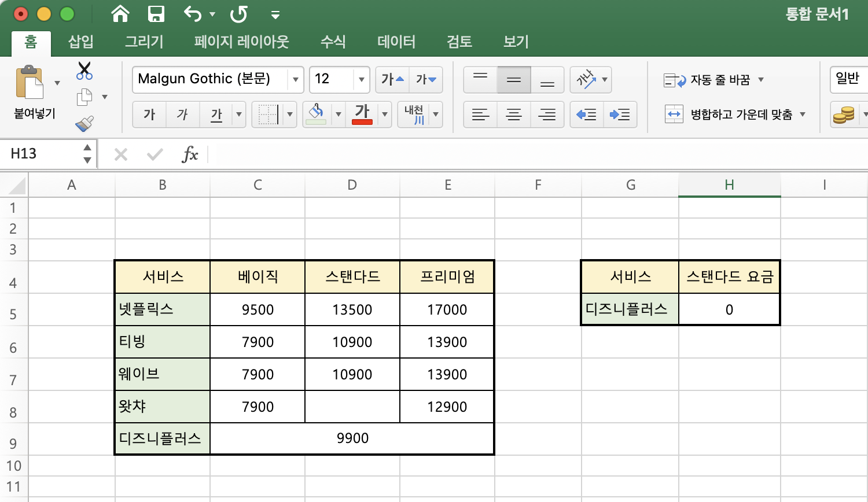This screenshot has height=502, width=868.
Task: Open the 삽입 tab
Action: pos(81,42)
